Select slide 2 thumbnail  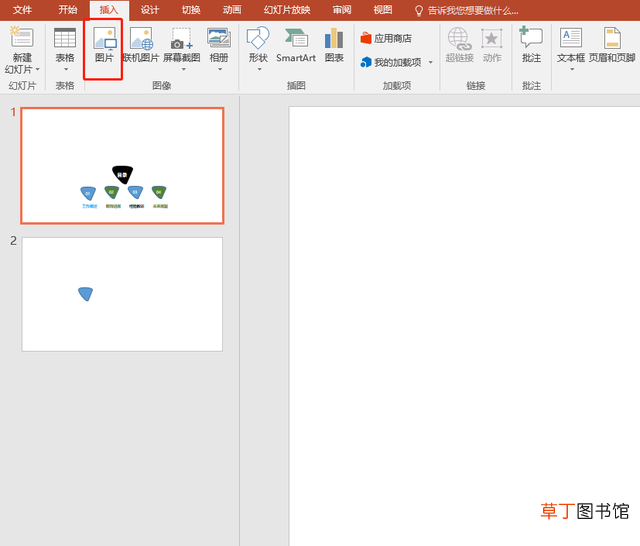[122, 294]
